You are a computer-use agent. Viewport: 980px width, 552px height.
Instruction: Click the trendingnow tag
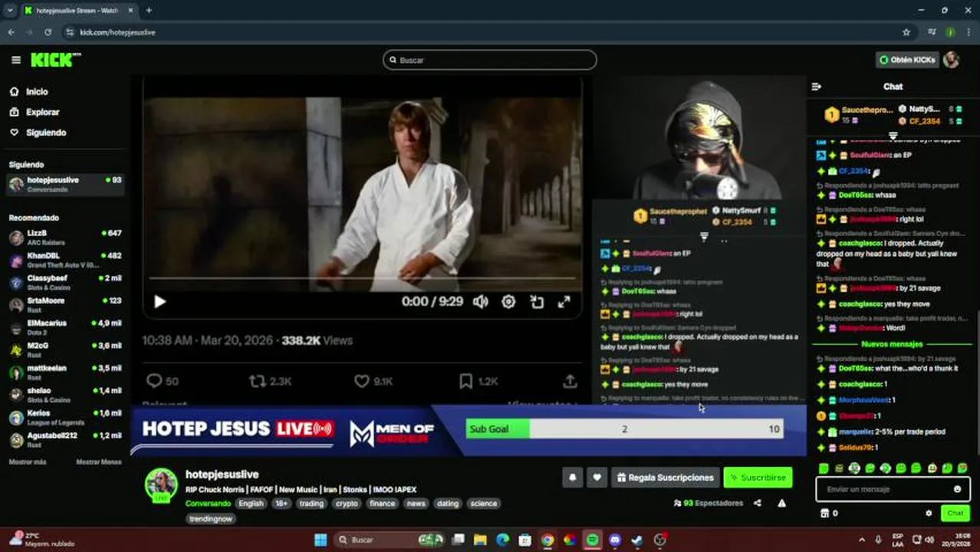click(x=211, y=519)
